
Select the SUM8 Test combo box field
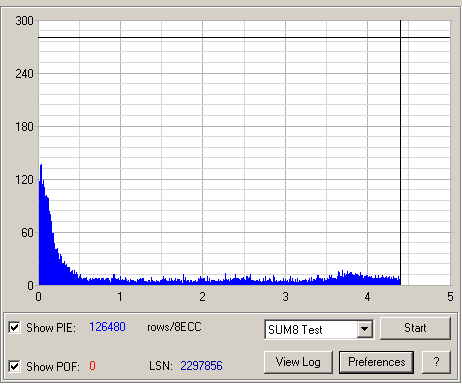point(319,329)
